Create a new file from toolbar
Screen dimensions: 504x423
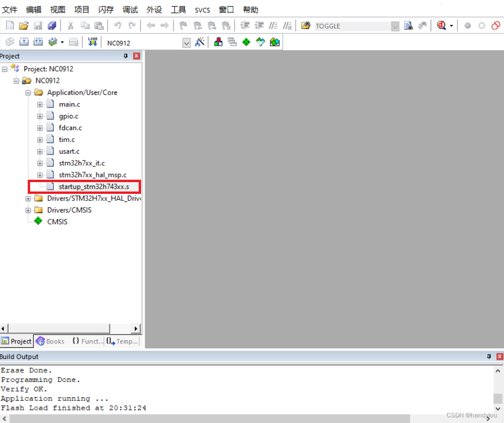click(10, 26)
